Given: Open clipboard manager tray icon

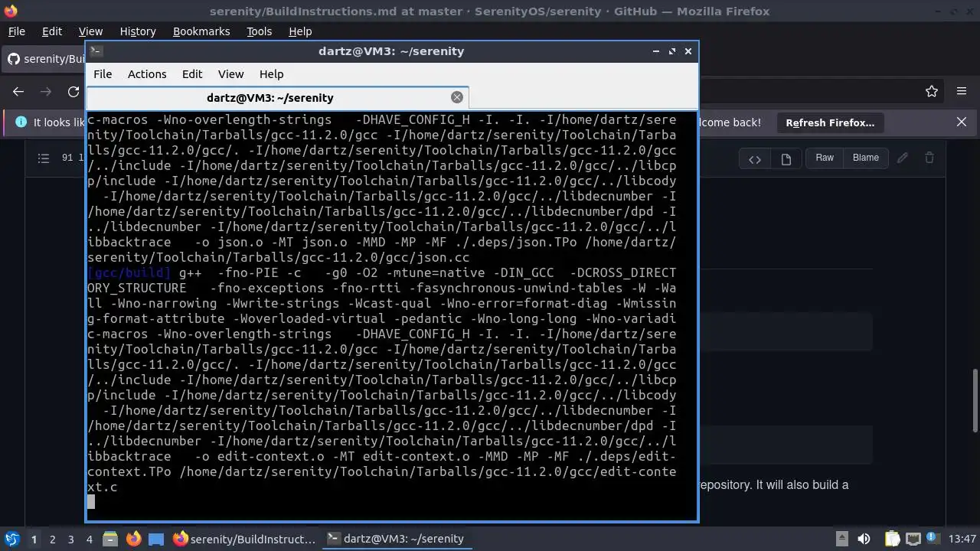Looking at the screenshot, I should [x=892, y=539].
